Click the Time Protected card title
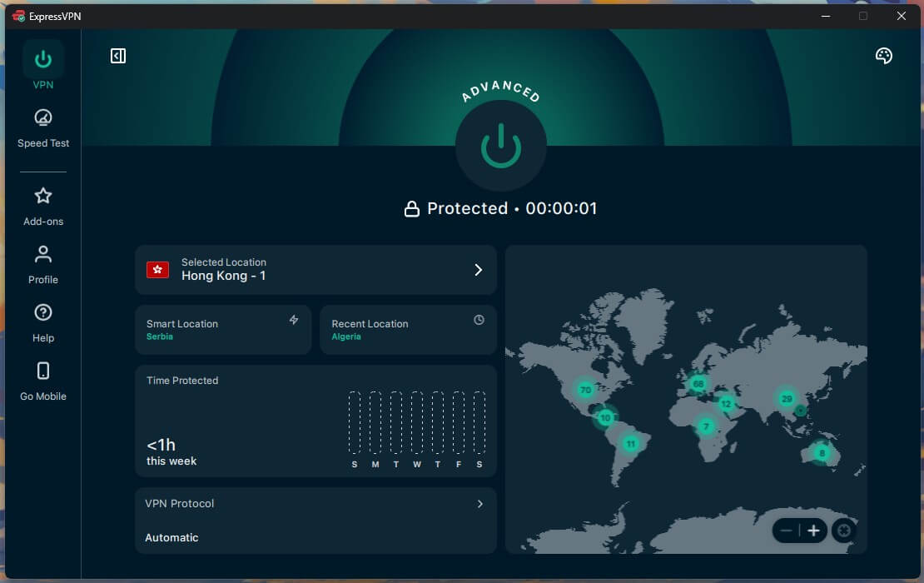The width and height of the screenshot is (924, 583). [182, 381]
